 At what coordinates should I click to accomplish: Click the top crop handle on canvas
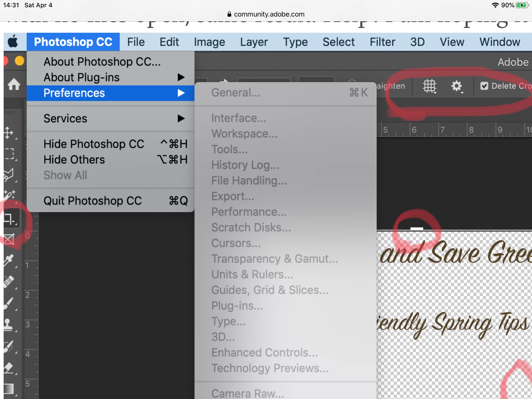(417, 229)
